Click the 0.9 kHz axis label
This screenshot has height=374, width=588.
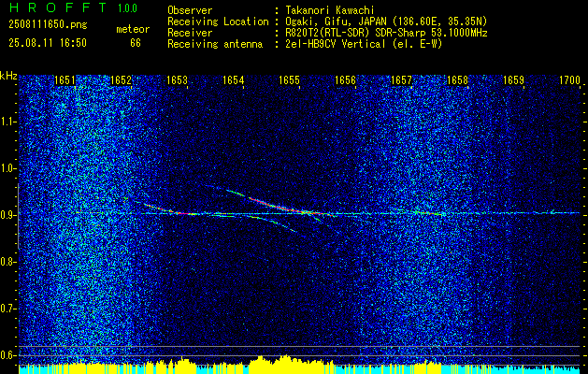pos(8,215)
